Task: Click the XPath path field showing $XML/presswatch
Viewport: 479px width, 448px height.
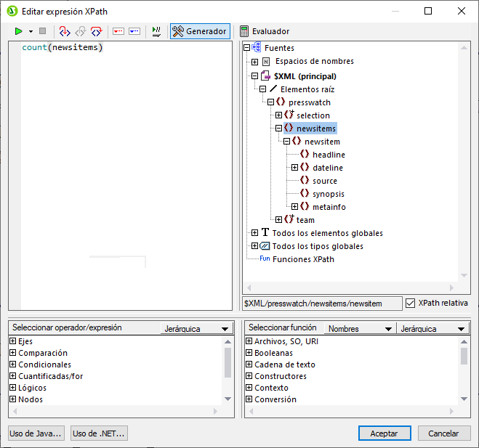Action: coord(321,303)
